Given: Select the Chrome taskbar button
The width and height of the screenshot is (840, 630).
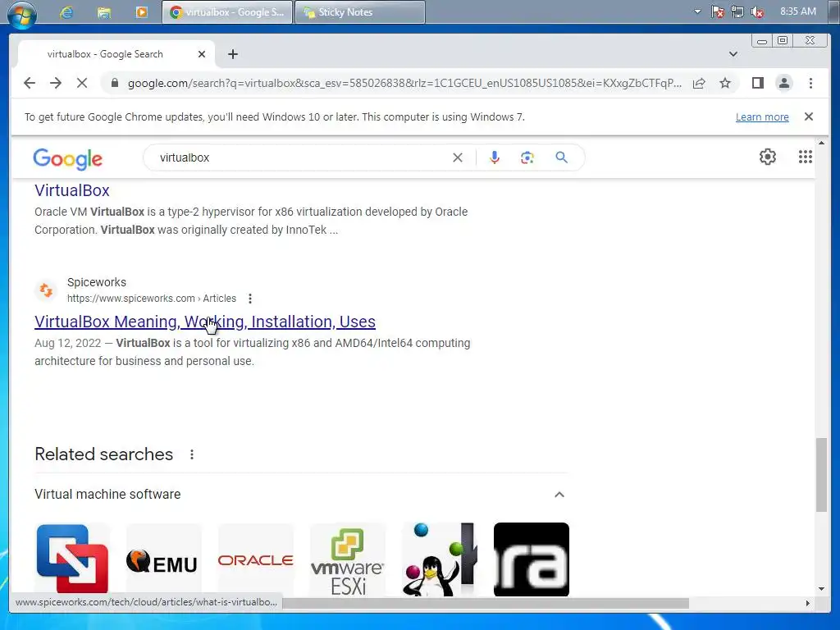Looking at the screenshot, I should click(227, 11).
